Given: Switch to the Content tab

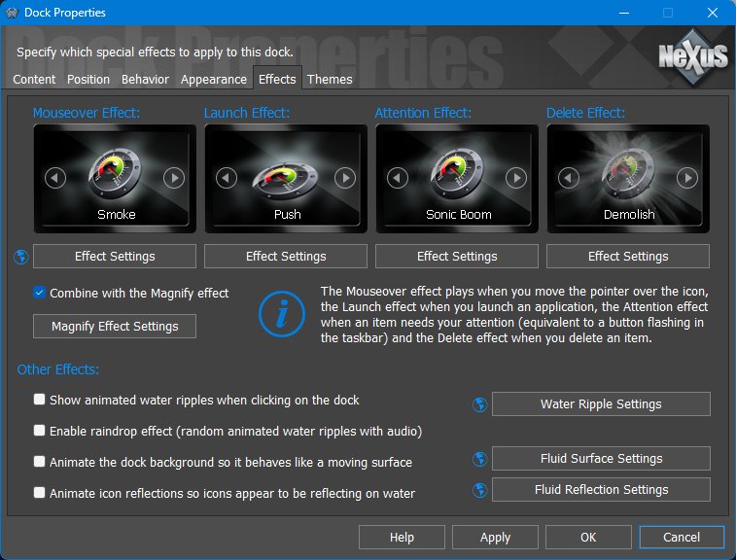Looking at the screenshot, I should [x=34, y=80].
